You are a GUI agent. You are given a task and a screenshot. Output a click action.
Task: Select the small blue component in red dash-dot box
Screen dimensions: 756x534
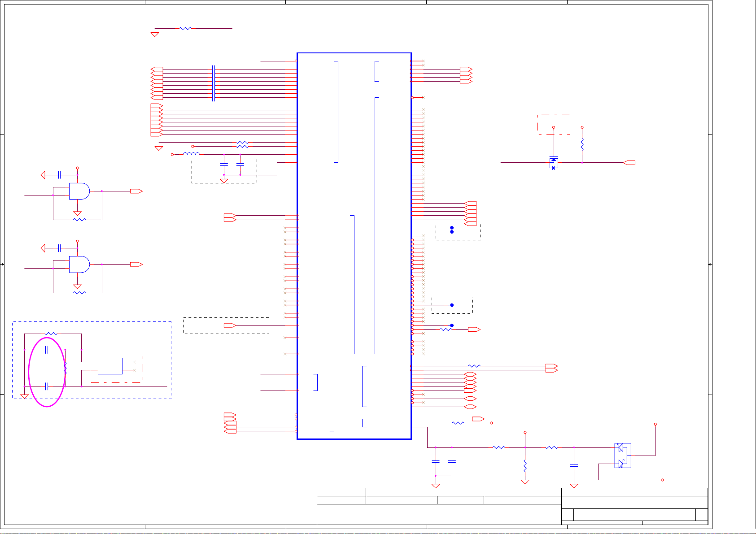[110, 366]
